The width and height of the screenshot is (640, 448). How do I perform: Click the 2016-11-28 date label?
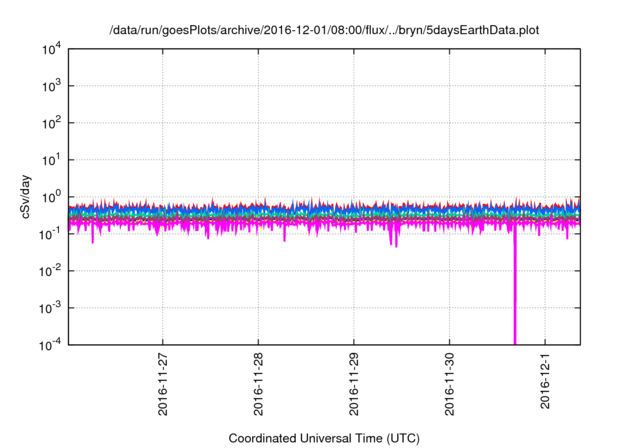tap(258, 384)
